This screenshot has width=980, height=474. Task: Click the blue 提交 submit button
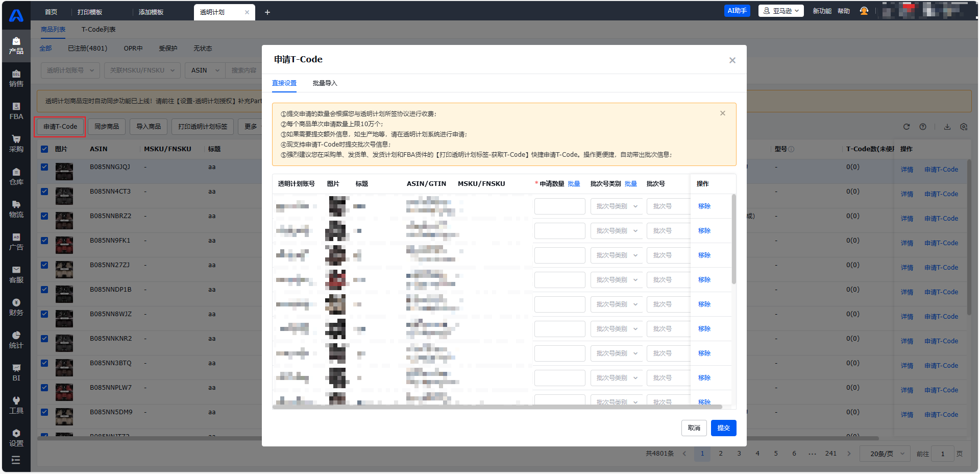point(723,428)
